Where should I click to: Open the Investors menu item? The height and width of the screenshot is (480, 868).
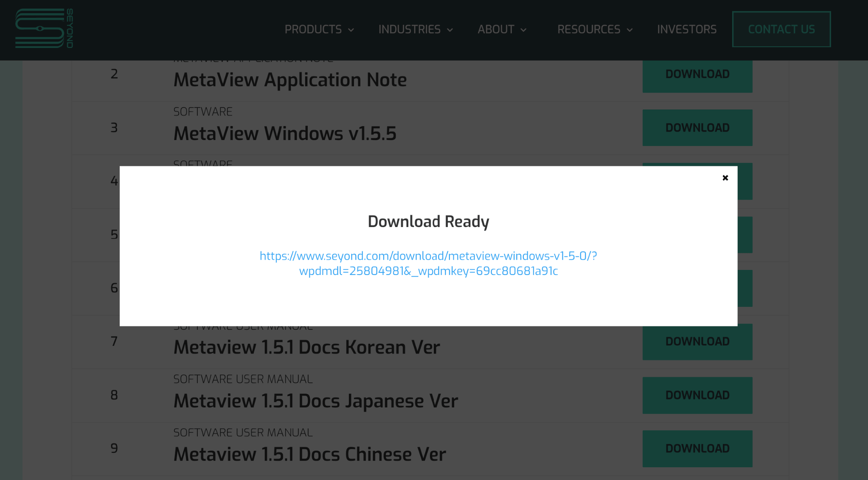coord(686,29)
